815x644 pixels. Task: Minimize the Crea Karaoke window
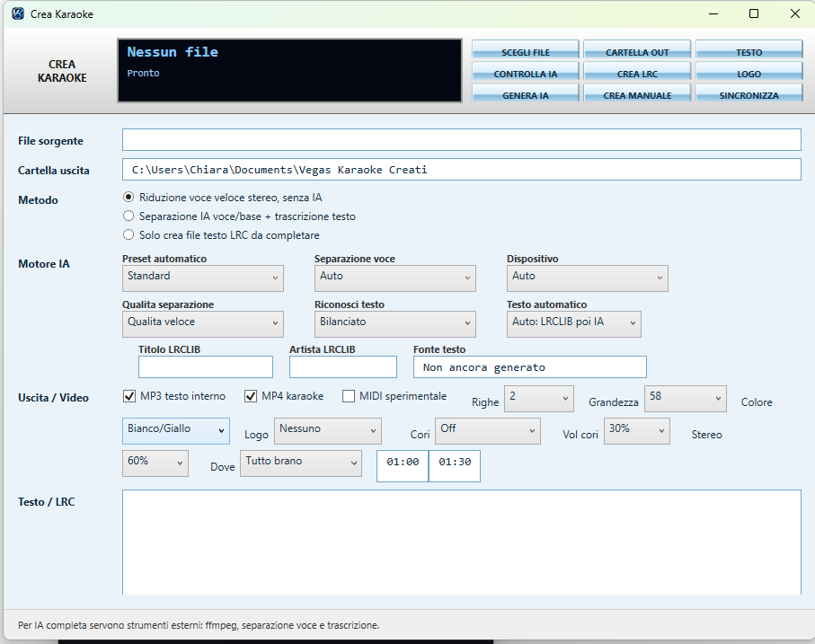713,14
